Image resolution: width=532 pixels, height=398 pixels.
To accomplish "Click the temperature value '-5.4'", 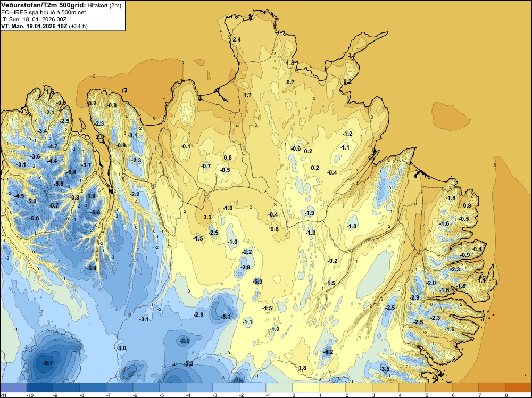I will pyautogui.click(x=92, y=268).
